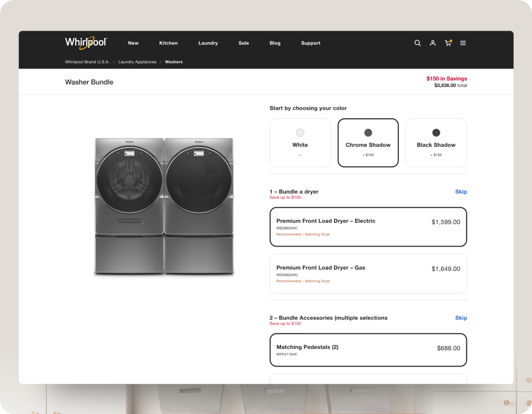Image resolution: width=532 pixels, height=414 pixels.
Task: Visit the Blog menu item
Action: 275,43
